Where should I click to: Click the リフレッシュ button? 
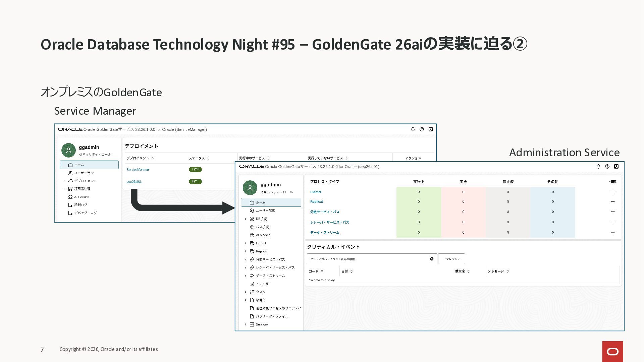tap(451, 259)
